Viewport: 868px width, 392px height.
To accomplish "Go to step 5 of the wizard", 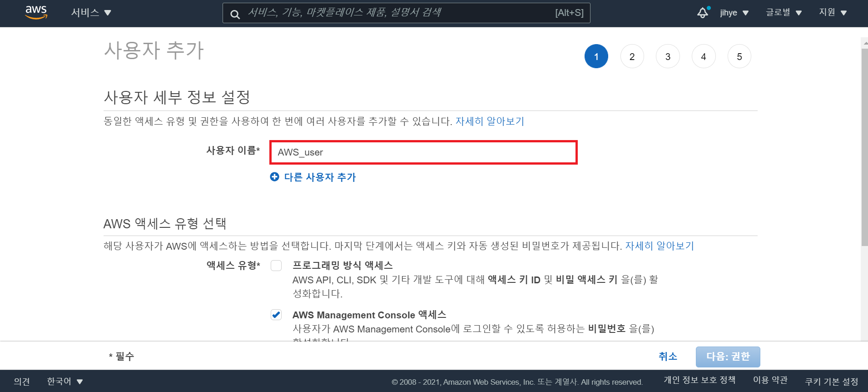I will pyautogui.click(x=739, y=56).
